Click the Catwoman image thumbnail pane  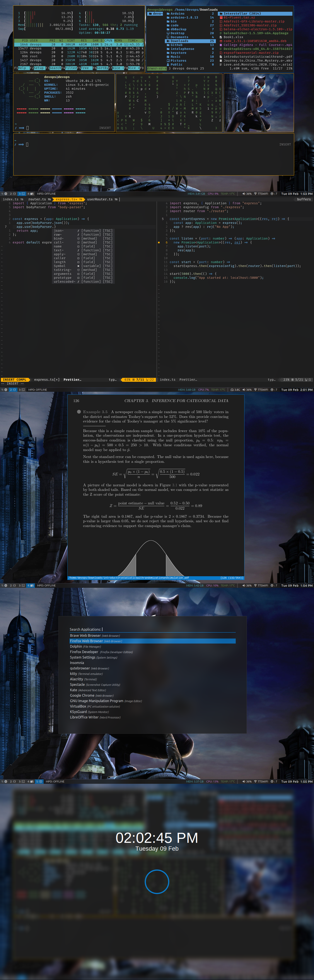258,103
